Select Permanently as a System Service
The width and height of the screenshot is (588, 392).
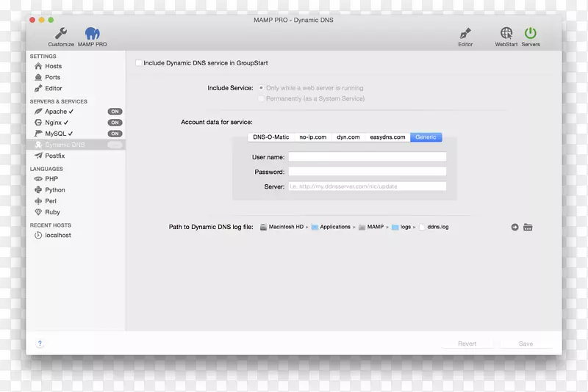pyautogui.click(x=261, y=98)
